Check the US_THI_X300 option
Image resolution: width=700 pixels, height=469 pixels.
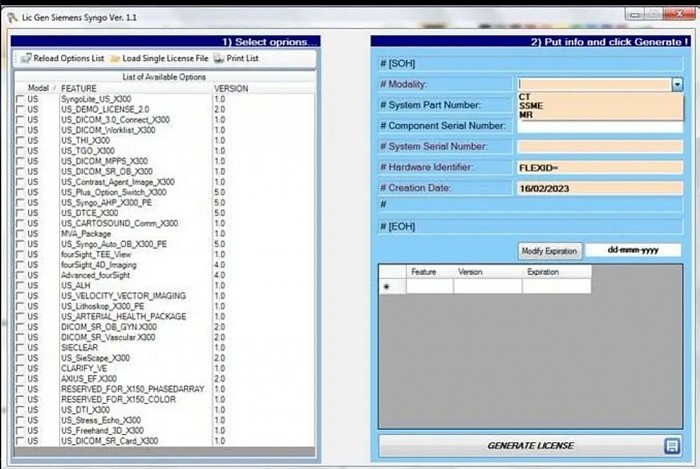click(20, 140)
